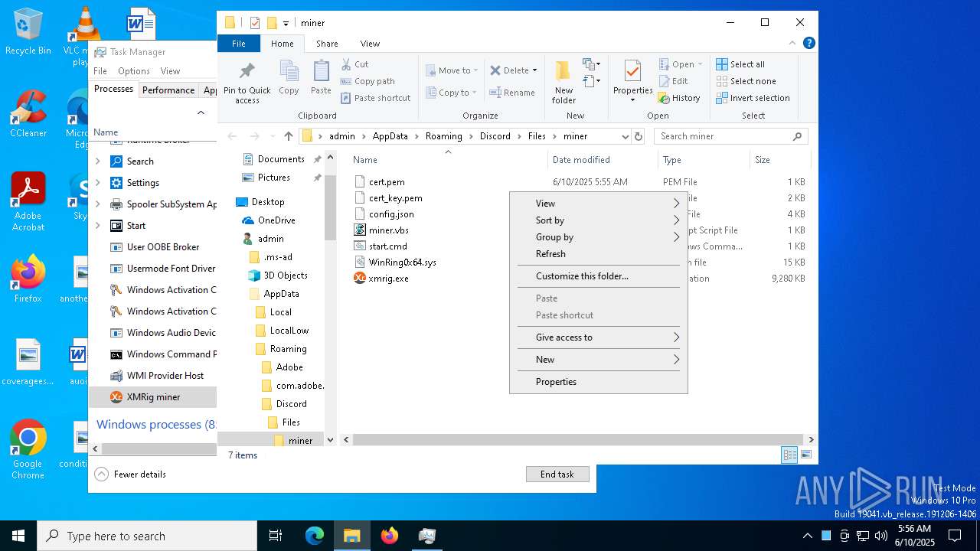
Task: Click Copy path in ribbon
Action: 368,81
